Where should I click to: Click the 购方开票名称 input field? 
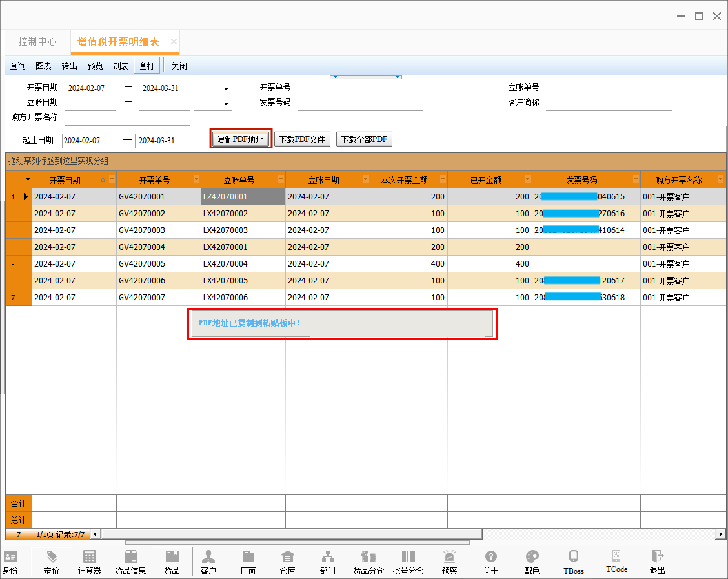pos(127,118)
